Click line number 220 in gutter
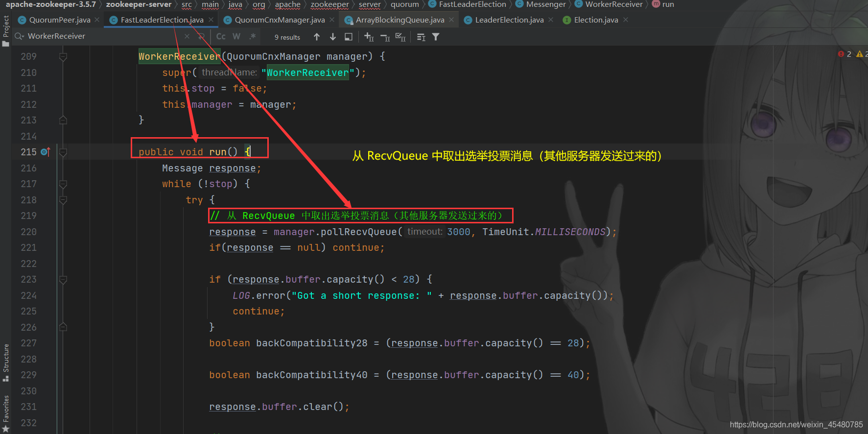This screenshot has width=868, height=434. point(28,232)
